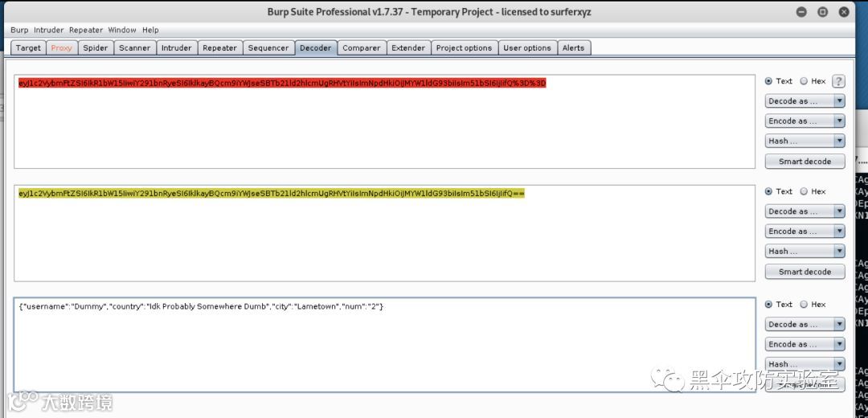Image resolution: width=868 pixels, height=418 pixels.
Task: Switch to the Proxy tab
Action: click(x=61, y=47)
